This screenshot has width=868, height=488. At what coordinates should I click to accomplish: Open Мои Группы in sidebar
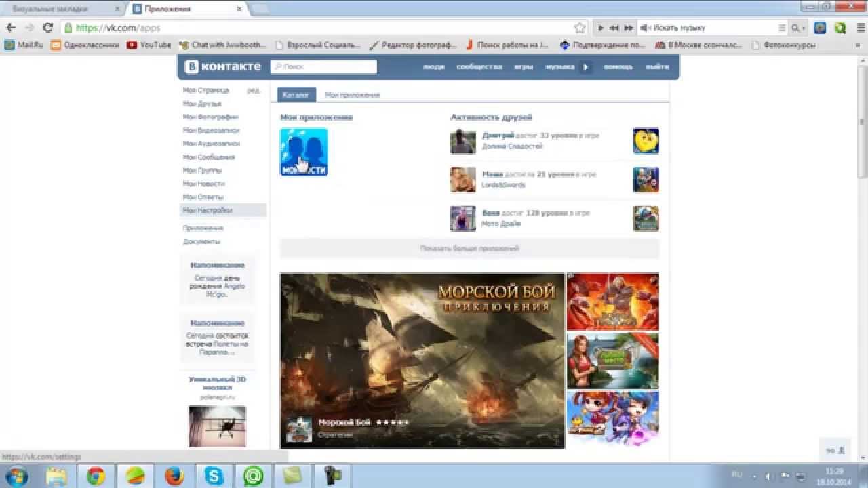[x=203, y=170]
